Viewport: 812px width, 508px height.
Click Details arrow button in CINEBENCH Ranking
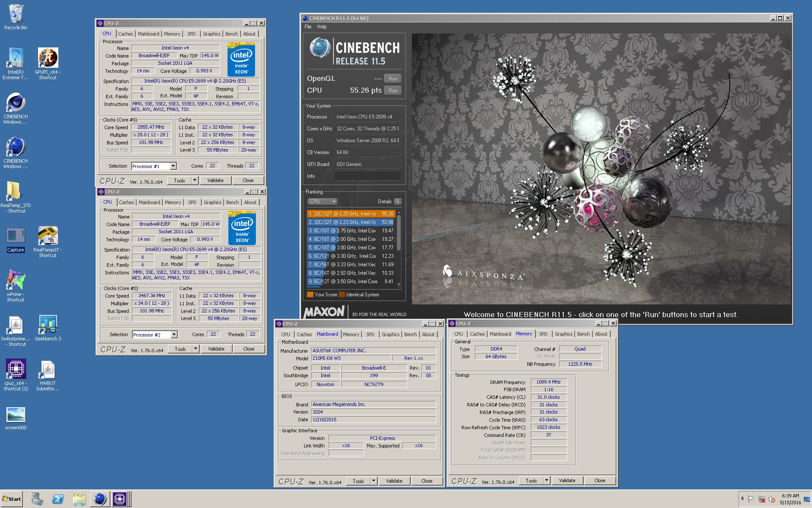[398, 202]
